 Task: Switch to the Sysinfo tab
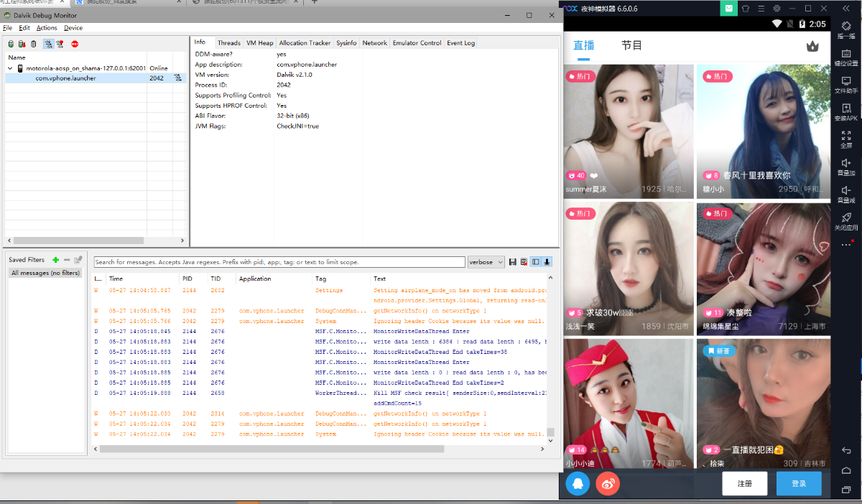346,43
